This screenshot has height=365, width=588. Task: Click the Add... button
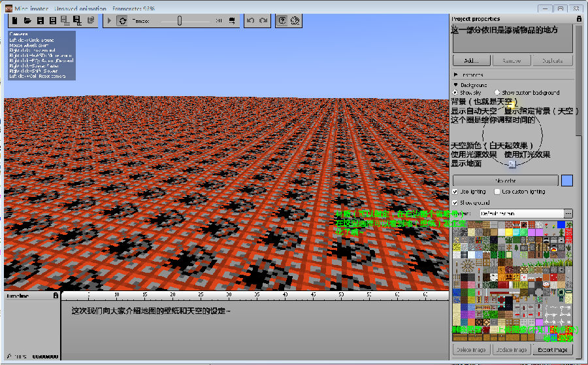471,60
